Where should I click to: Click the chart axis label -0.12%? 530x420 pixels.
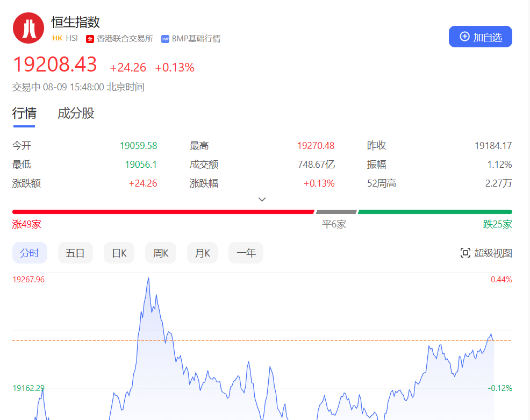500,388
